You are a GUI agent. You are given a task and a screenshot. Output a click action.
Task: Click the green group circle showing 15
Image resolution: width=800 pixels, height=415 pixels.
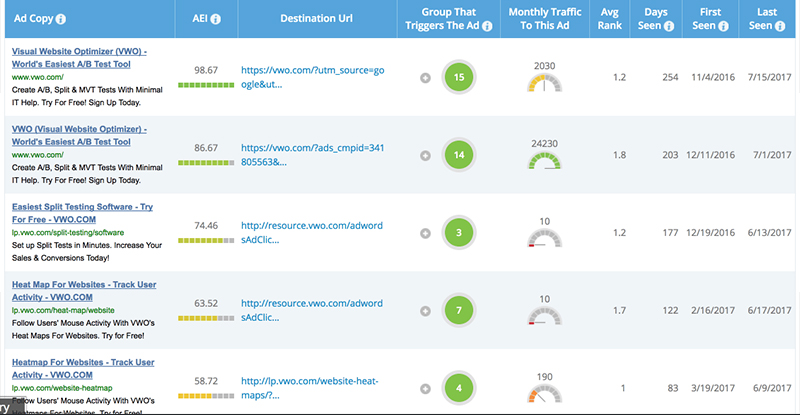pyautogui.click(x=459, y=77)
